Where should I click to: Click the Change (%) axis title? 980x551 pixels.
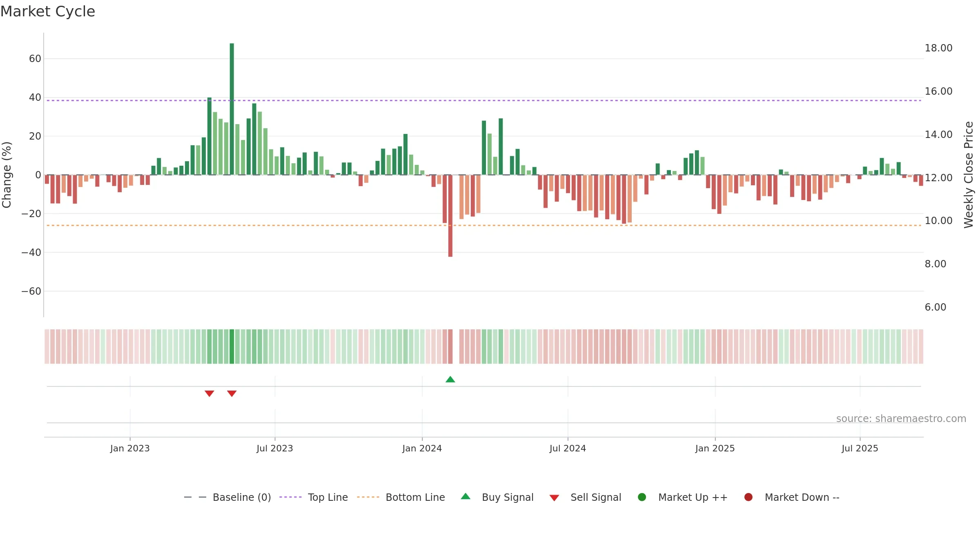coord(7,175)
